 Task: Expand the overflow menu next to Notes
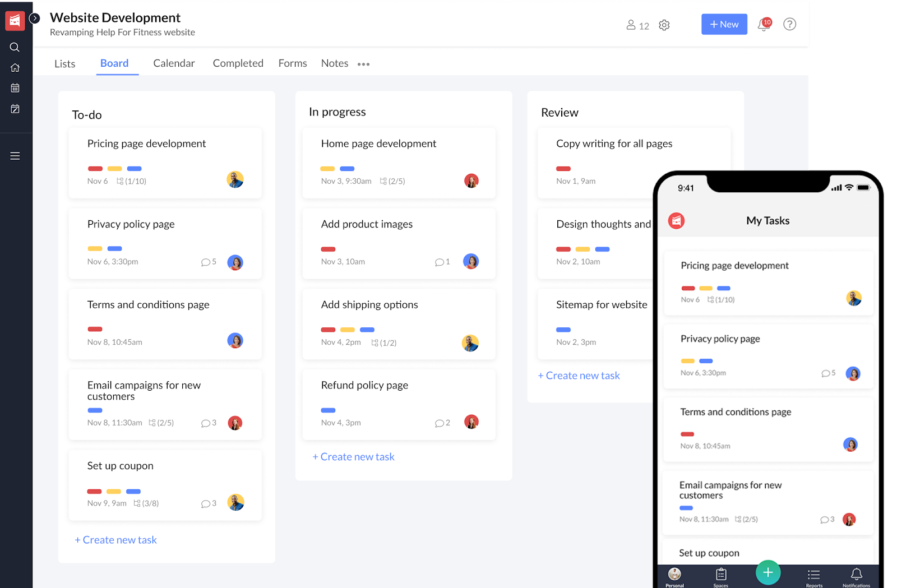363,64
